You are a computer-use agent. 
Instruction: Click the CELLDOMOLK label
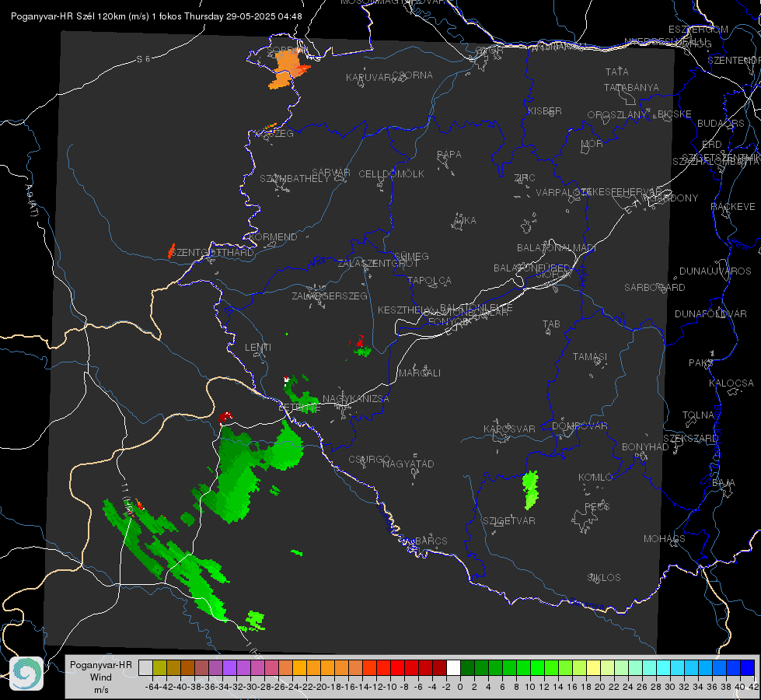click(x=392, y=174)
